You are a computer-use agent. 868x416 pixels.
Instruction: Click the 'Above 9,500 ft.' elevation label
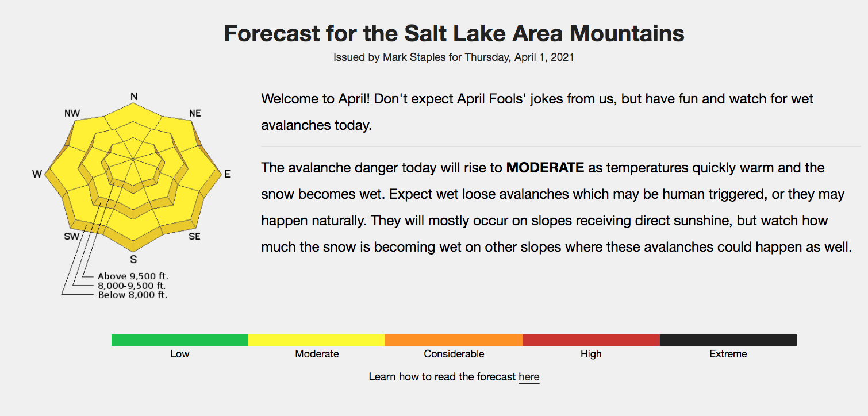[133, 276]
